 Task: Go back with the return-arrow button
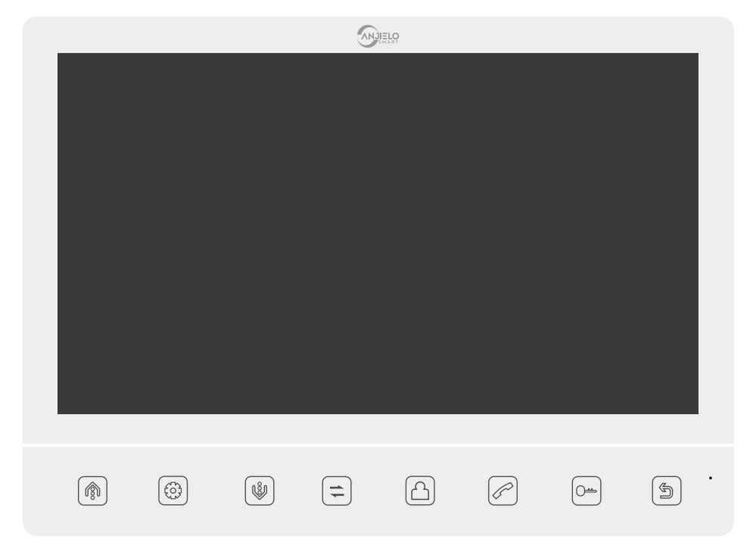666,491
